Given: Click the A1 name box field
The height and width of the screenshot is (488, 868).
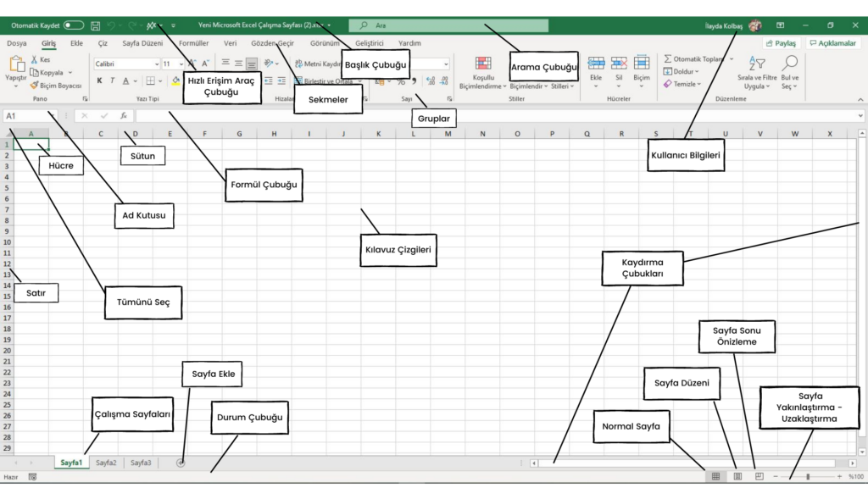Looking at the screenshot, I should 30,116.
